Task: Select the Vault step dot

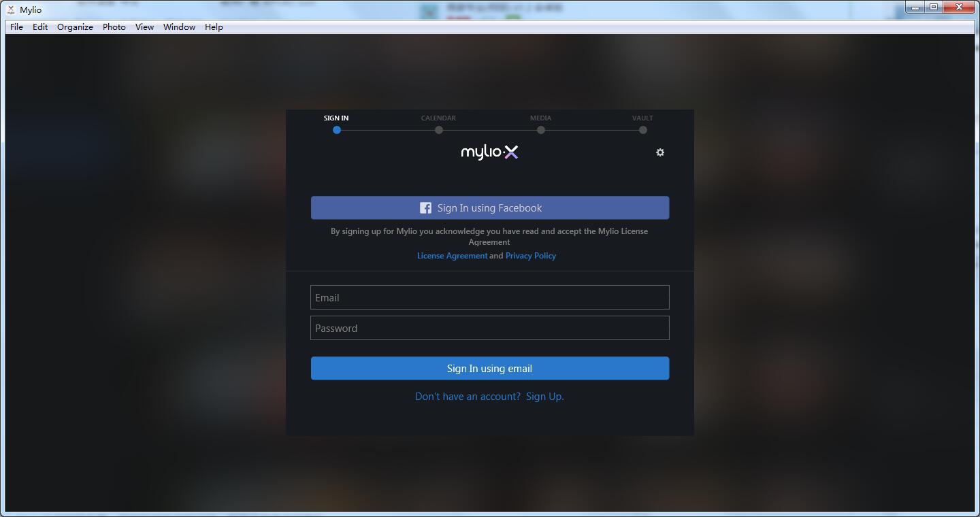Action: 642,130
